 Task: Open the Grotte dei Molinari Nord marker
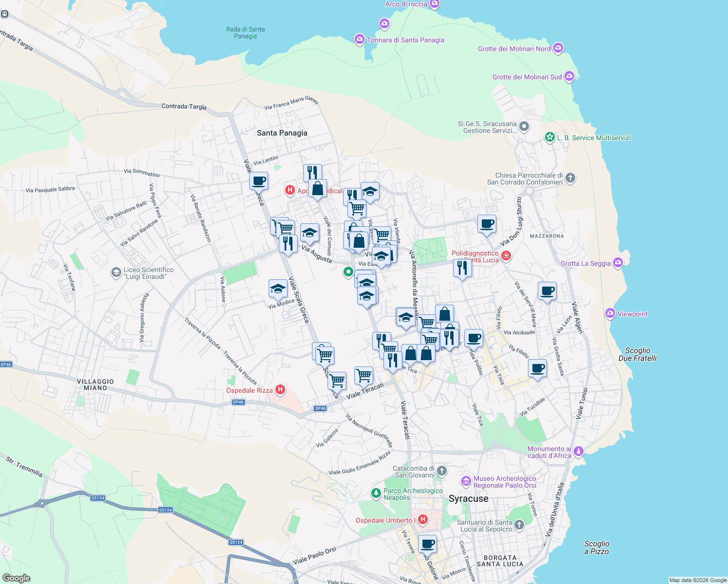[558, 48]
